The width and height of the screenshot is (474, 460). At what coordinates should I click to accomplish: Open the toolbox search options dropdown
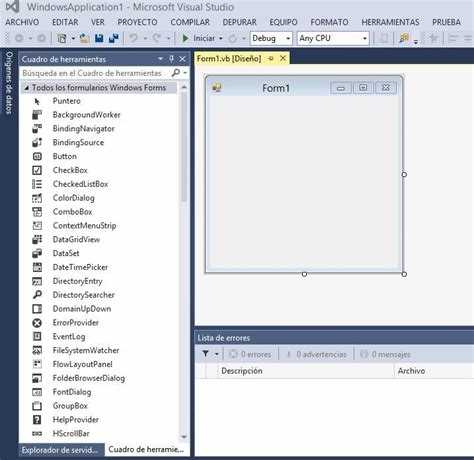click(x=185, y=73)
